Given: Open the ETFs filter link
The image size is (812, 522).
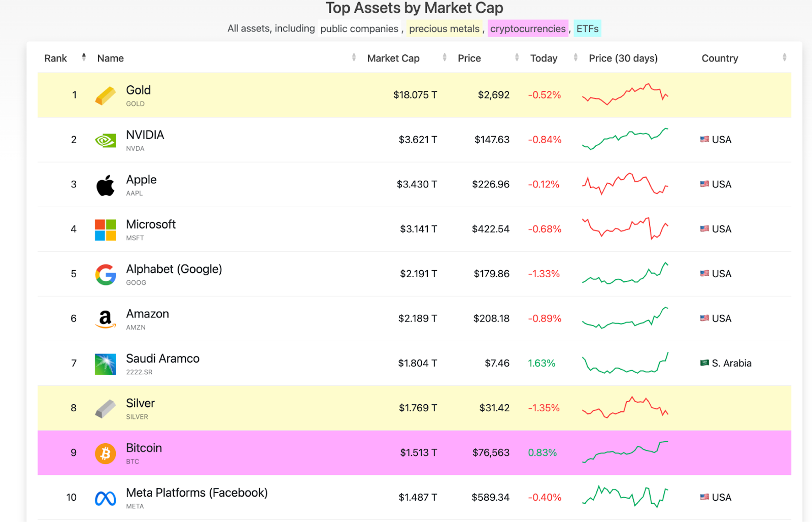Looking at the screenshot, I should click(587, 28).
